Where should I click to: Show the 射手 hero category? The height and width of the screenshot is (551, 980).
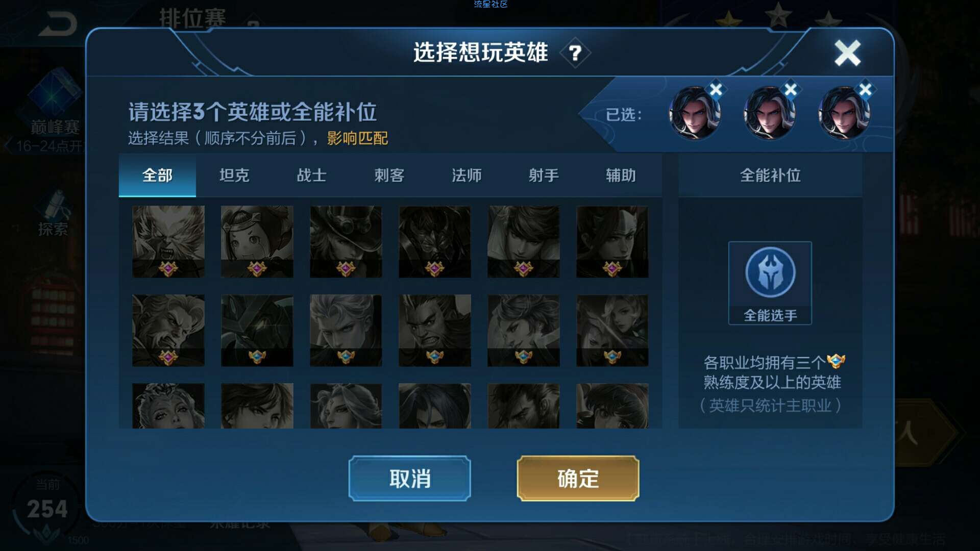pos(544,176)
